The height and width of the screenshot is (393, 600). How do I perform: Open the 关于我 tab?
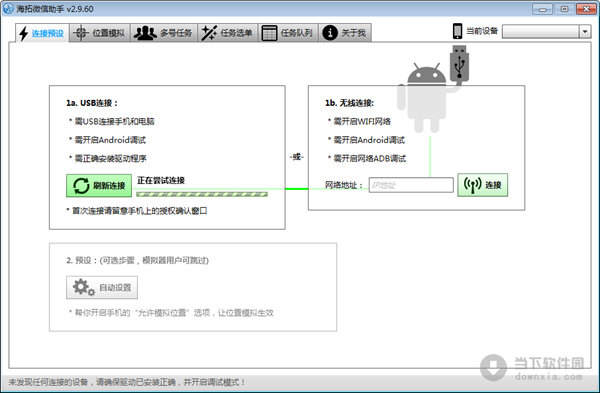(345, 33)
